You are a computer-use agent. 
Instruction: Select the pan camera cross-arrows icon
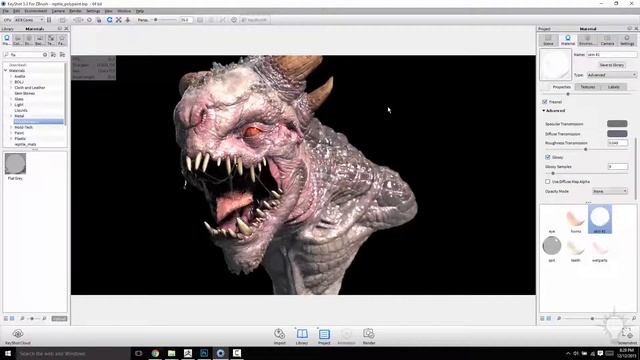[x=118, y=20]
